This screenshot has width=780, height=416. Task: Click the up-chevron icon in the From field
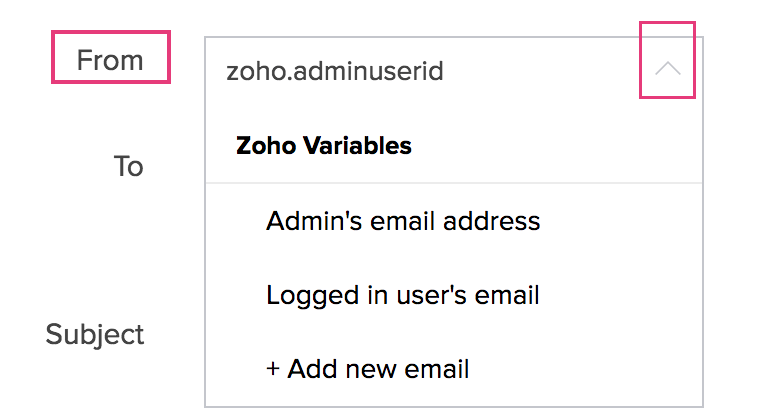(667, 70)
